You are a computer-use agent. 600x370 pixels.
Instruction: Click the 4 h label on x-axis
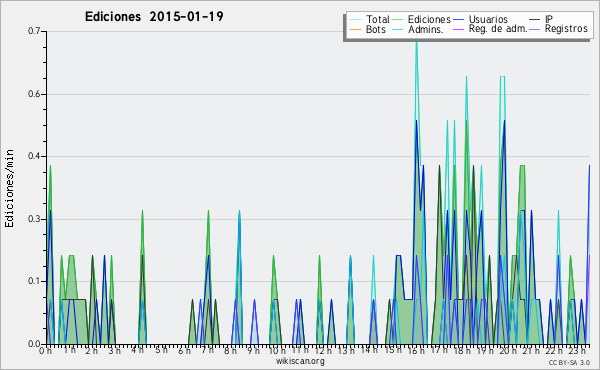(x=137, y=350)
